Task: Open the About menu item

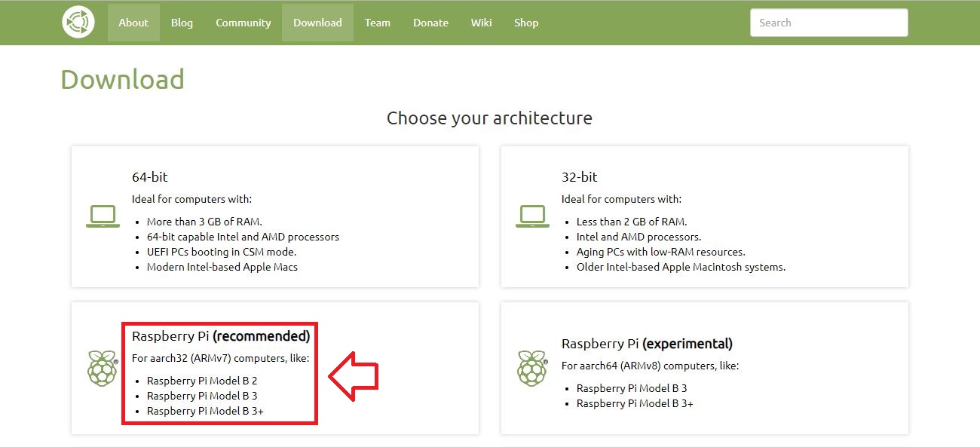Action: (133, 23)
